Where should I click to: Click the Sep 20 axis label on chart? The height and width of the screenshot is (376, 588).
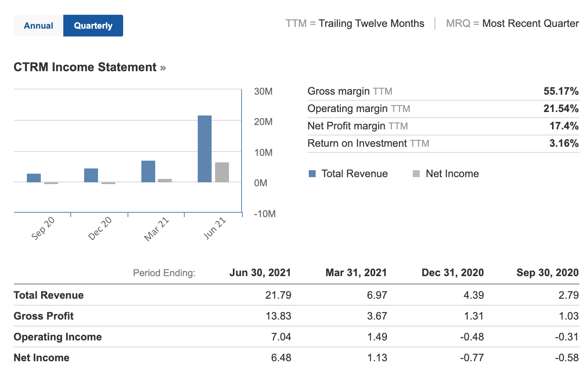click(x=43, y=229)
